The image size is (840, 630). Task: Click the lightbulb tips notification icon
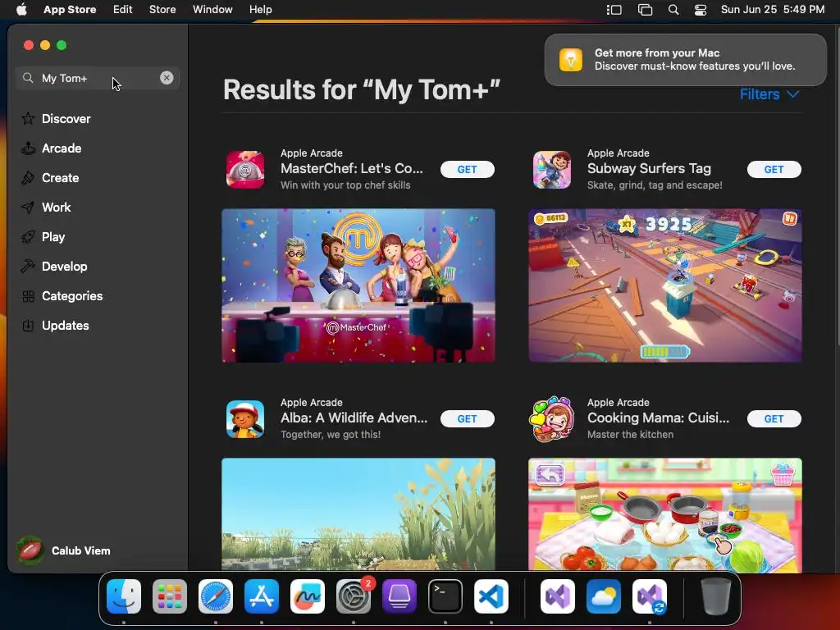tap(571, 59)
